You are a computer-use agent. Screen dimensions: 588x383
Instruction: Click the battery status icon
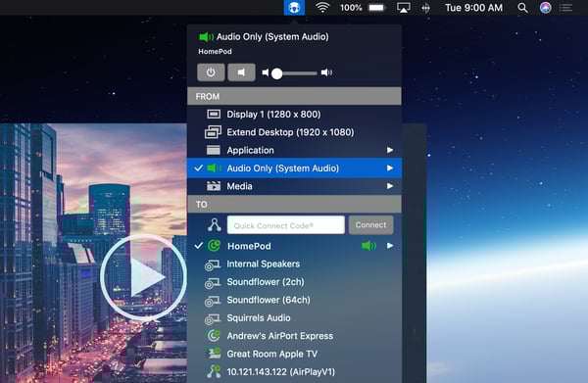click(x=377, y=8)
